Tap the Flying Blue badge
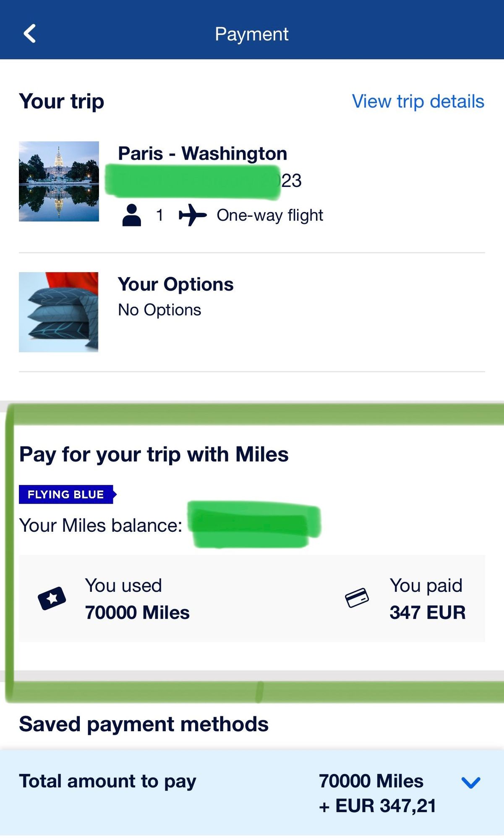 tap(66, 494)
